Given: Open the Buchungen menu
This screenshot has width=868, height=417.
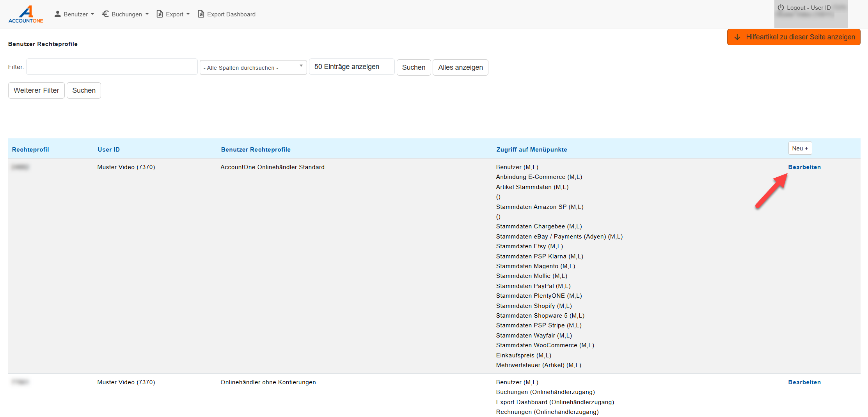Looking at the screenshot, I should pos(125,14).
